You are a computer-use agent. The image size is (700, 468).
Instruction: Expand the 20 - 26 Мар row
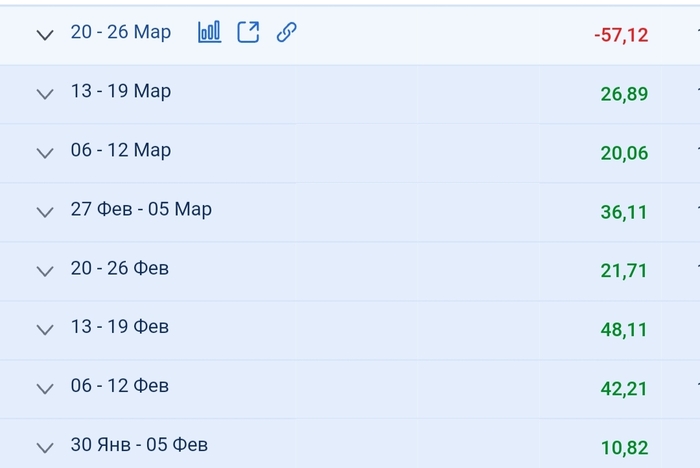(x=44, y=35)
